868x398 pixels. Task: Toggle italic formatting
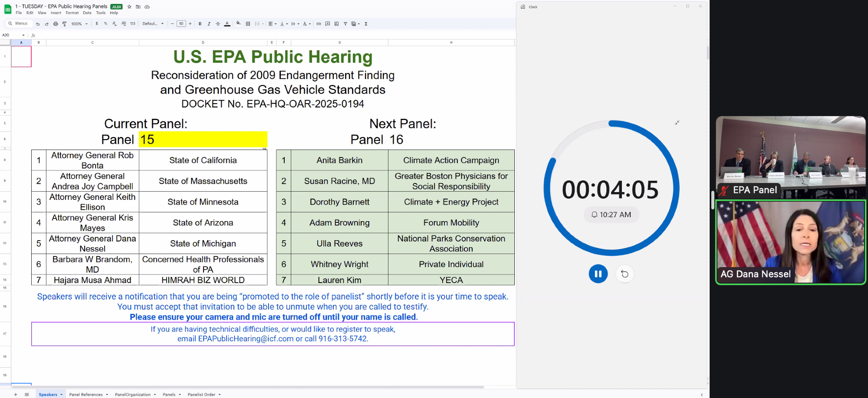[209, 24]
